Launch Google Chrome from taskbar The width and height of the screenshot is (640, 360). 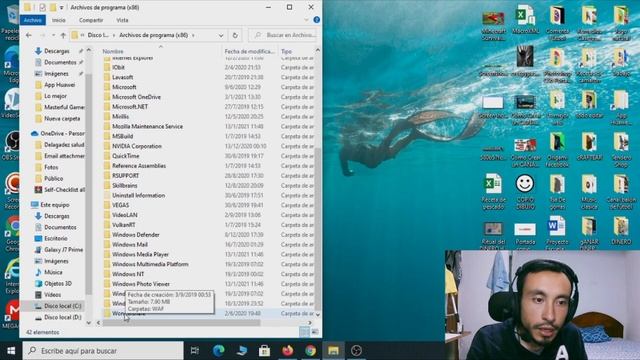[x=310, y=351]
